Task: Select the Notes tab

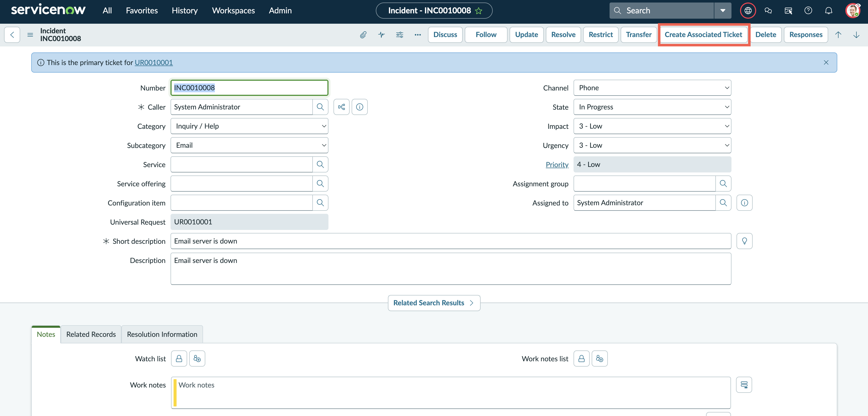Action: 46,334
